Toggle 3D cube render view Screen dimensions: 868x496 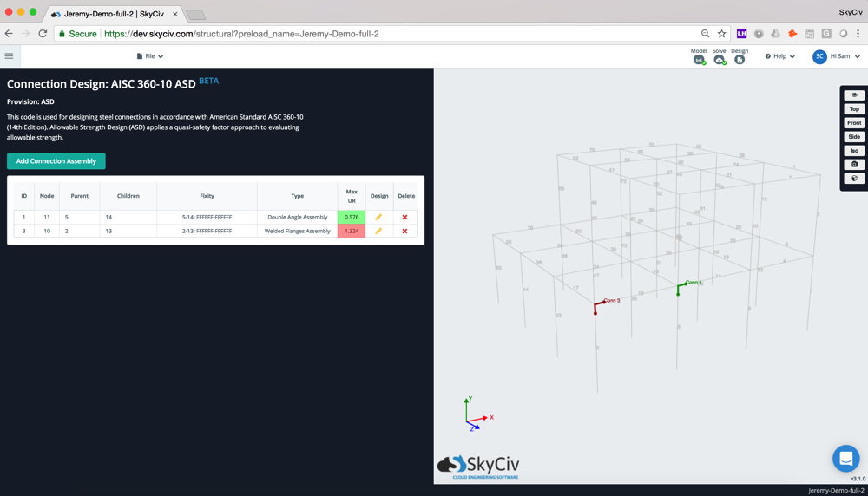pos(854,178)
